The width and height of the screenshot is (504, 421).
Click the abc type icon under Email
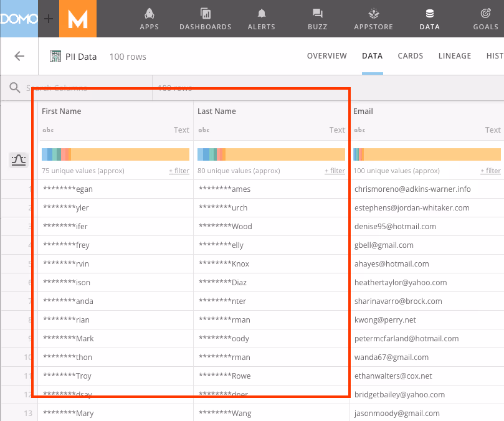pyautogui.click(x=359, y=130)
